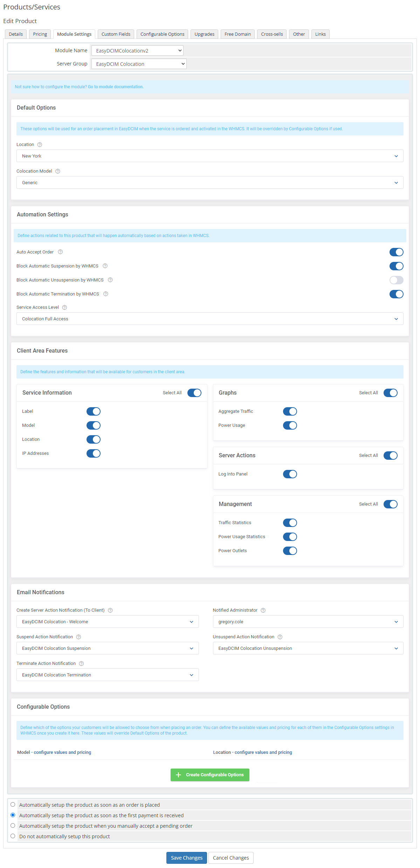Click help icon beside Colocation Model
The height and width of the screenshot is (868, 420).
pos(58,171)
